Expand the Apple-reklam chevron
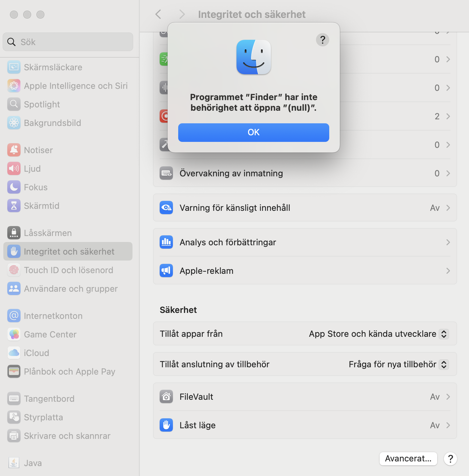 pyautogui.click(x=448, y=271)
